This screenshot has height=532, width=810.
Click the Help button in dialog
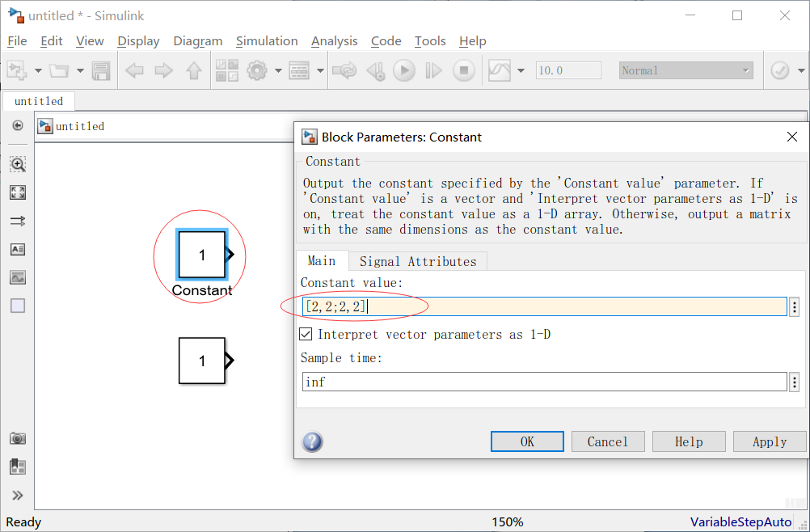tap(688, 441)
